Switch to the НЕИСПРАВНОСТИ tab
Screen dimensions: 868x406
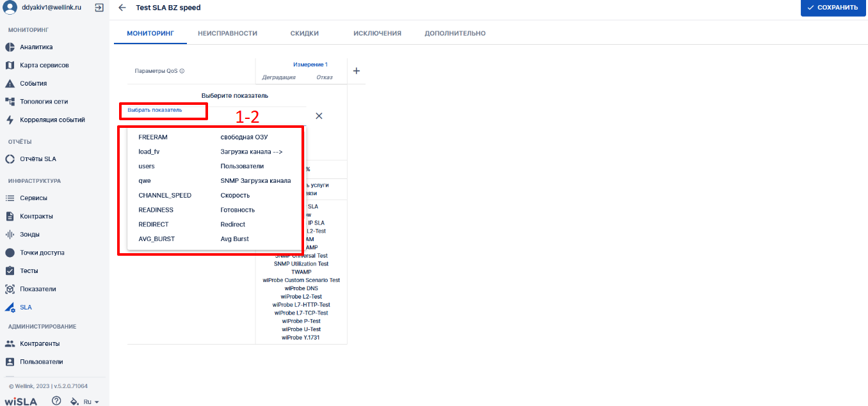pyautogui.click(x=227, y=33)
